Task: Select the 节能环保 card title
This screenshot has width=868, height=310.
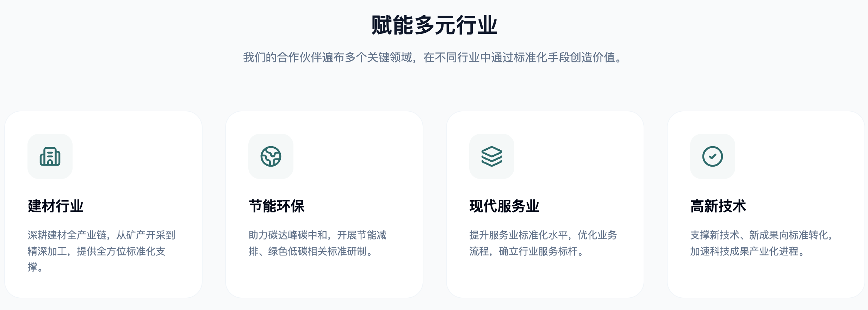Action: 277,206
